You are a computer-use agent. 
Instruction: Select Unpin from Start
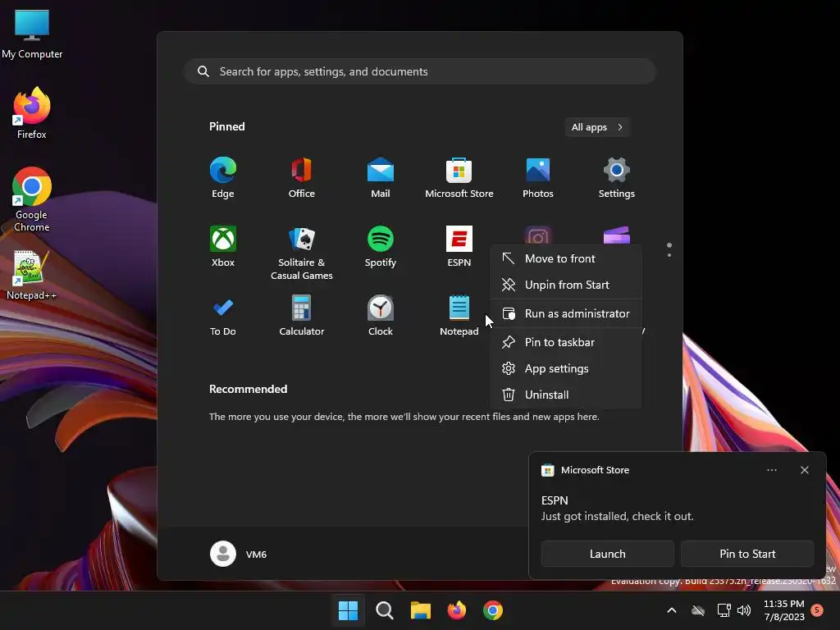click(566, 285)
